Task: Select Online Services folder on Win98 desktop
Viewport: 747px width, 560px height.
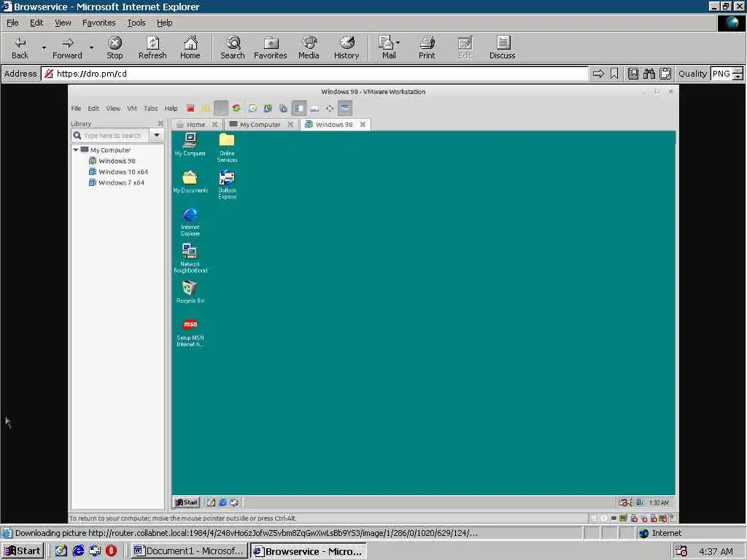Action: [x=228, y=147]
